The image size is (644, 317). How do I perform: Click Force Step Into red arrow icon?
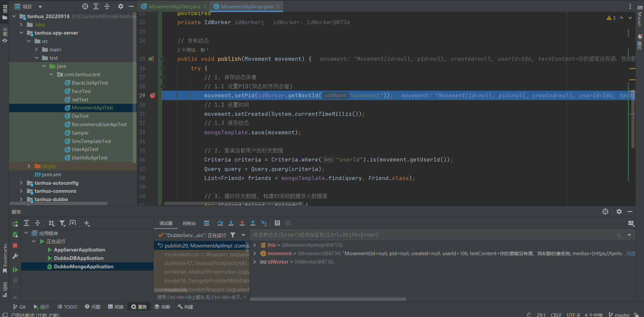pos(242,223)
